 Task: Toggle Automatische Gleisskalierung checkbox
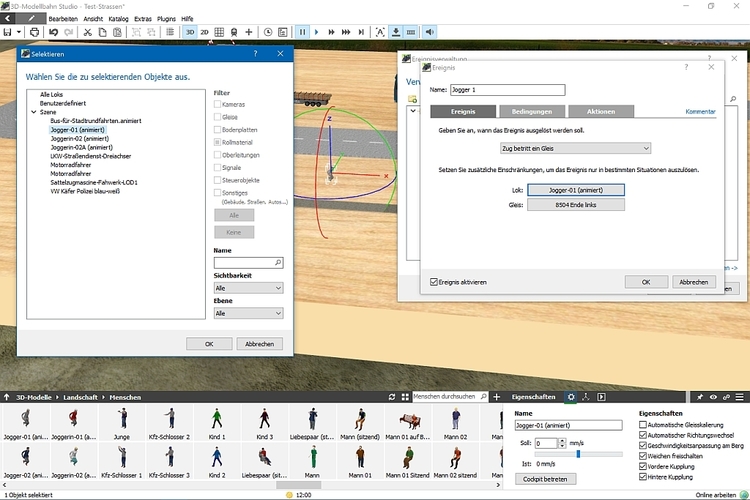[x=643, y=424]
